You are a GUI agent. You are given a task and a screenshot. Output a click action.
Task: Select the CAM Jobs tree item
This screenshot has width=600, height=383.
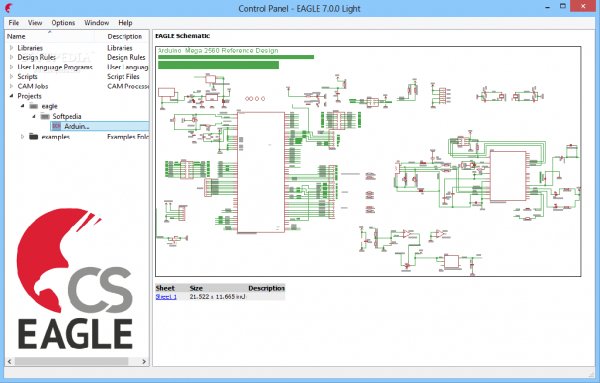tap(33, 86)
